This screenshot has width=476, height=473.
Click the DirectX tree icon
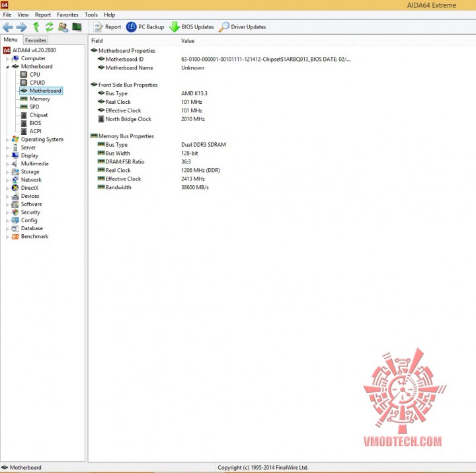[15, 188]
